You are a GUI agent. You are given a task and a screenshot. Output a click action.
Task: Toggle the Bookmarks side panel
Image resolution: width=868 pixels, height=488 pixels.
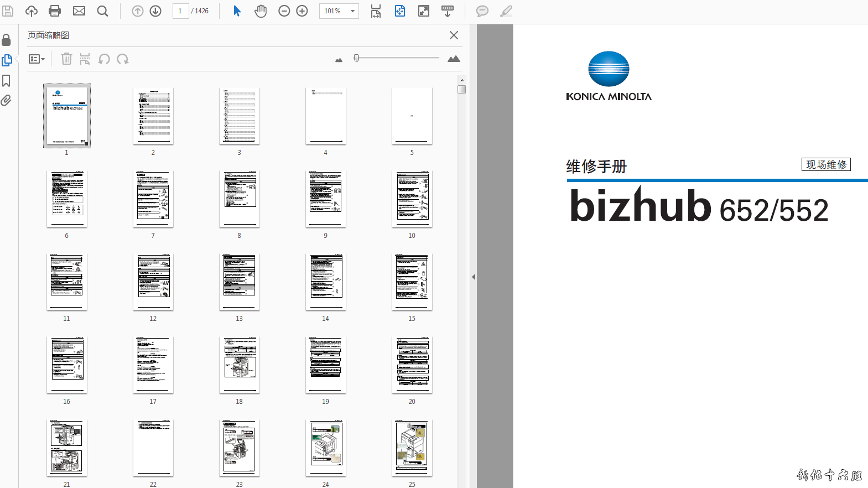point(7,81)
